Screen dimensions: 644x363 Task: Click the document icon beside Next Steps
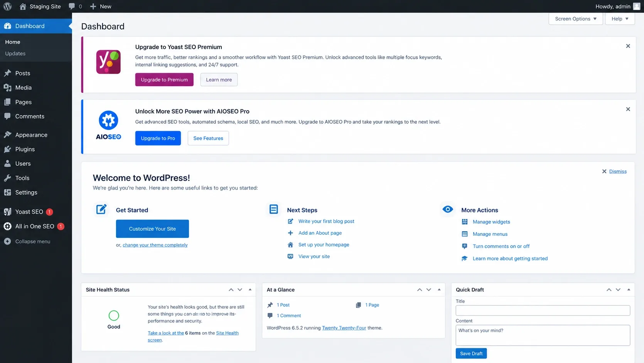tap(273, 209)
